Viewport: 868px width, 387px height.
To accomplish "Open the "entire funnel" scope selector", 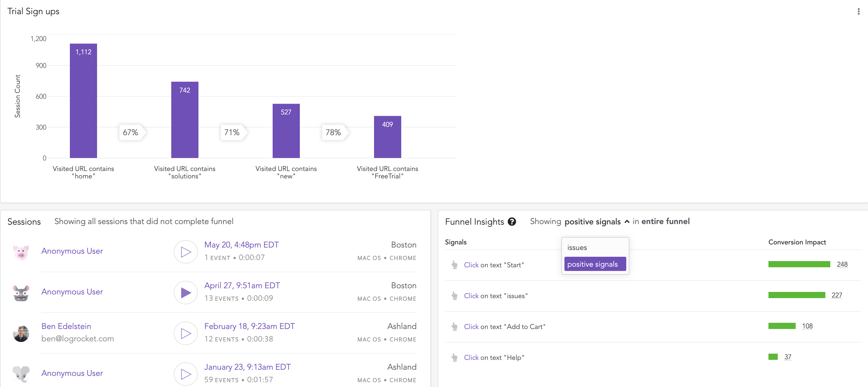I will pyautogui.click(x=665, y=222).
